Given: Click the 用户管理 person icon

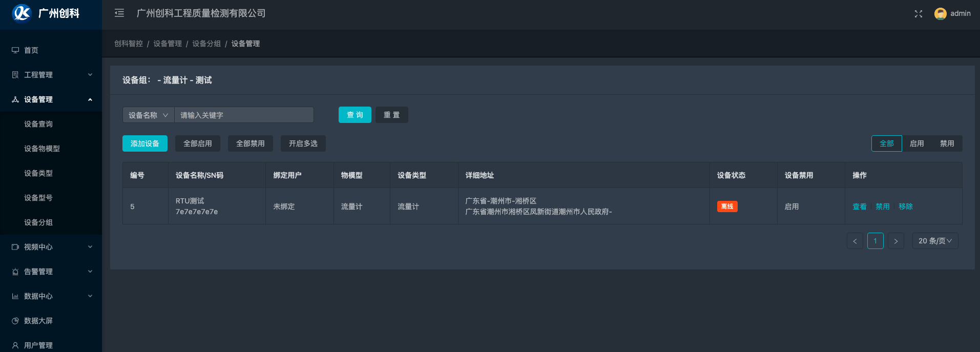Looking at the screenshot, I should tap(15, 345).
